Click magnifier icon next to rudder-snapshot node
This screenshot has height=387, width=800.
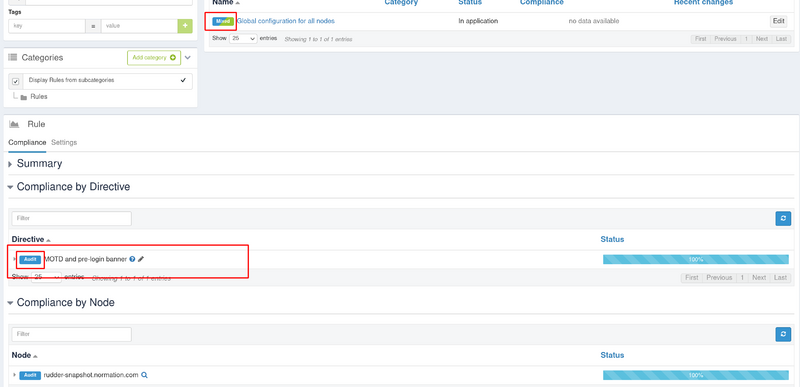tap(144, 375)
